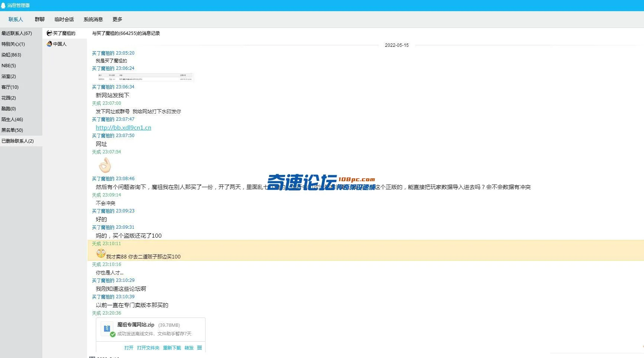This screenshot has height=358, width=644.
Task: Click 重新下载 on file card
Action: [172, 348]
